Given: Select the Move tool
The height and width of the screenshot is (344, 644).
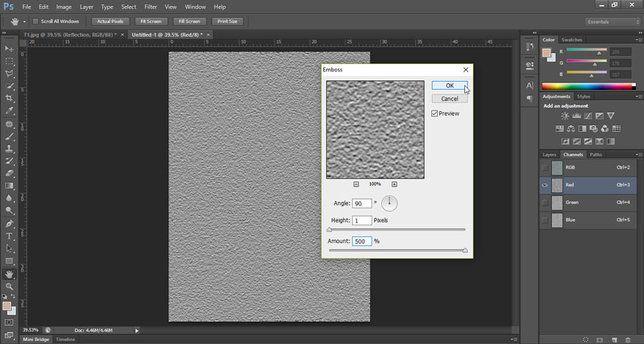Looking at the screenshot, I should (10, 48).
